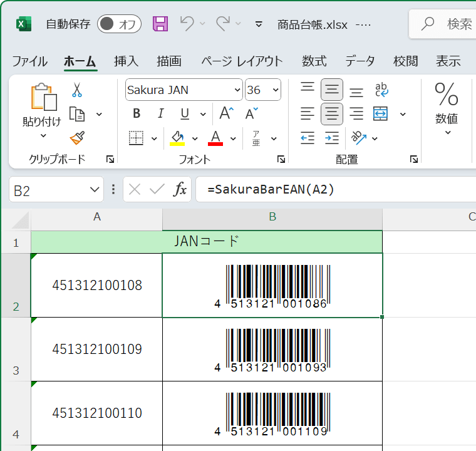Cut selection with the scissors icon
The height and width of the screenshot is (451, 476).
pos(77,90)
